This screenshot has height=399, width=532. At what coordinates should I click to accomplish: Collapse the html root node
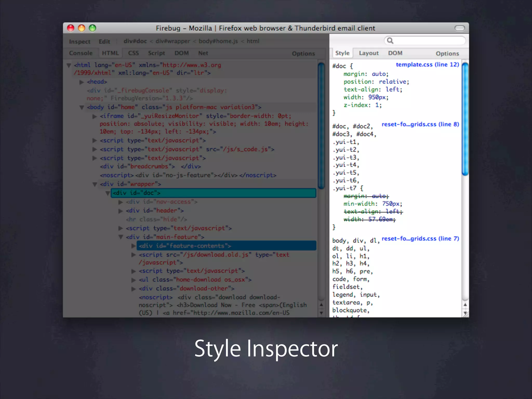69,65
